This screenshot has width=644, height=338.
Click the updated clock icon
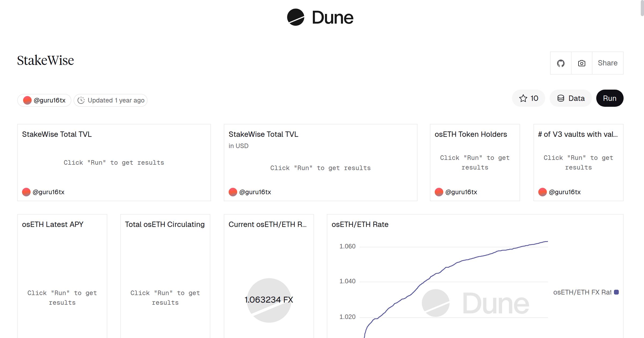81,100
